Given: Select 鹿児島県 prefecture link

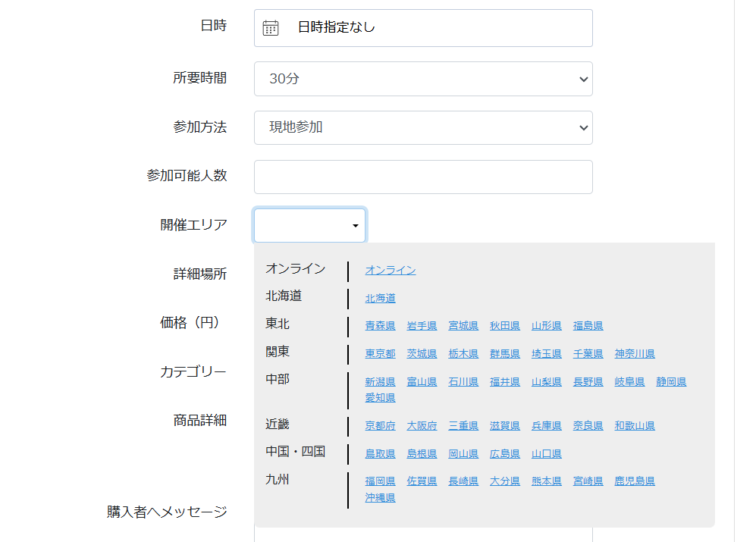Looking at the screenshot, I should click(x=635, y=481).
